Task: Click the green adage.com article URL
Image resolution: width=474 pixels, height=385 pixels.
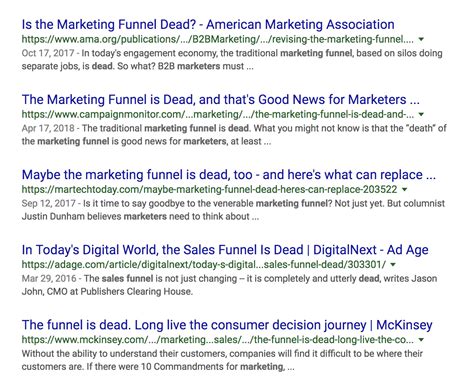Action: (x=204, y=264)
